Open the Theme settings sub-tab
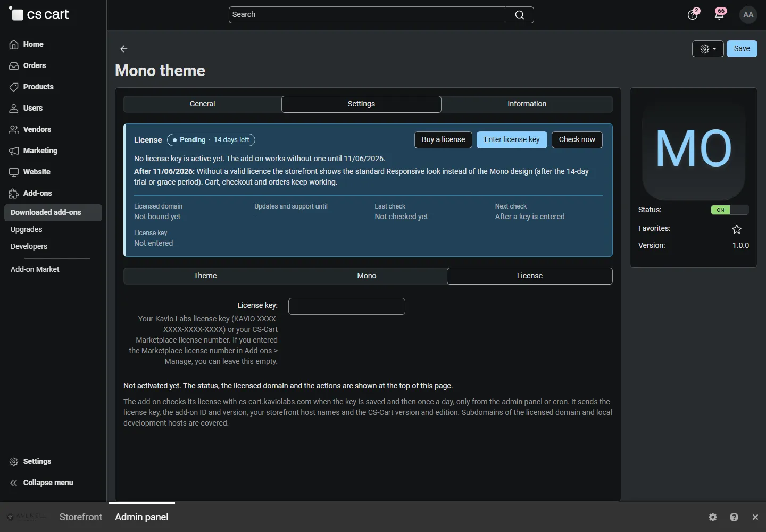This screenshot has width=766, height=532. coord(205,276)
